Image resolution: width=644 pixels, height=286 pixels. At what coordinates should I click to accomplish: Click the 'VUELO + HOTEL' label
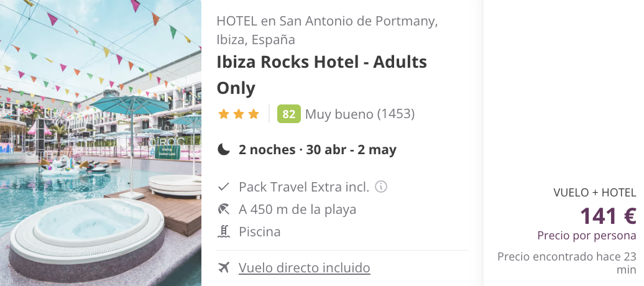click(594, 193)
